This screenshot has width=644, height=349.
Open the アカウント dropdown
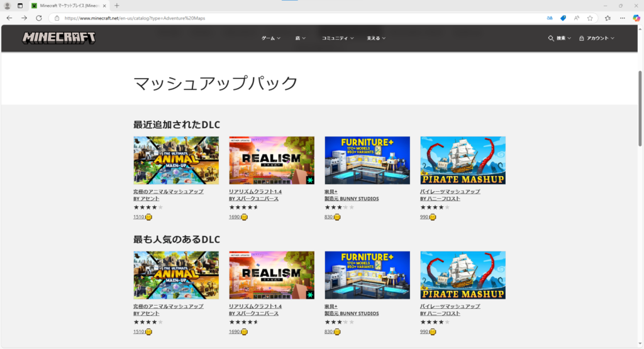(597, 38)
